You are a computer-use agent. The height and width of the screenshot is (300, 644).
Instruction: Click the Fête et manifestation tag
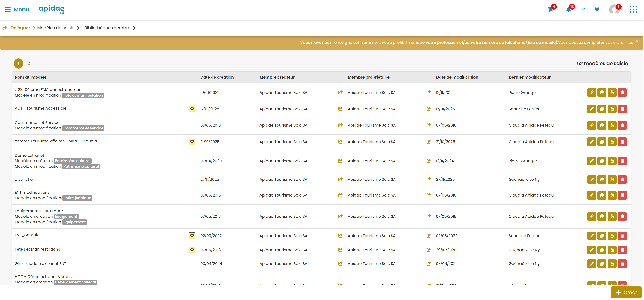[83, 95]
